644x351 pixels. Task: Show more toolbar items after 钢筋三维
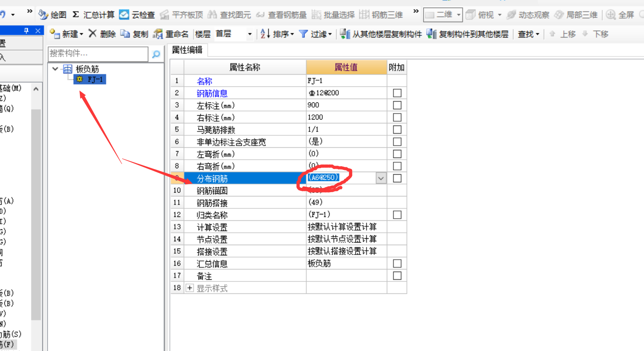pyautogui.click(x=416, y=12)
